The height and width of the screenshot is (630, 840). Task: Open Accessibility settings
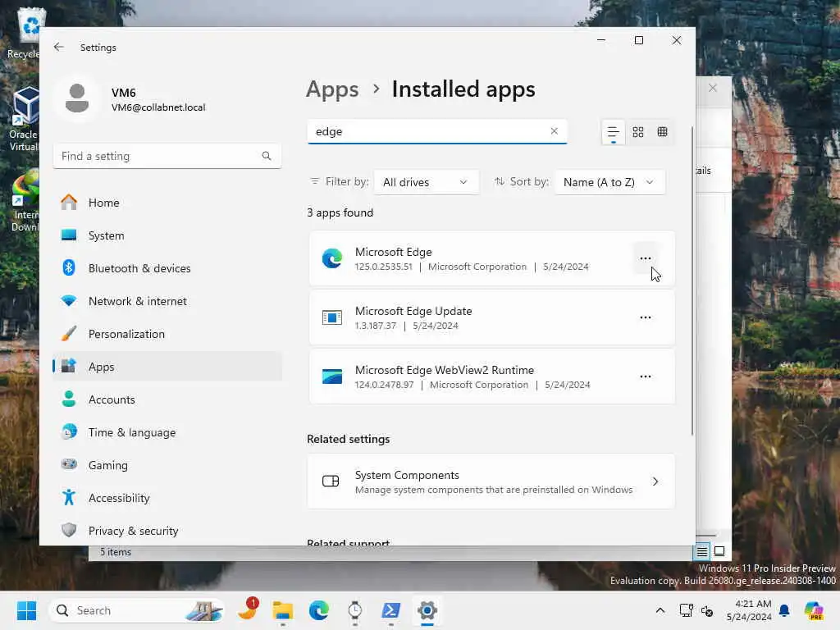pyautogui.click(x=167, y=498)
